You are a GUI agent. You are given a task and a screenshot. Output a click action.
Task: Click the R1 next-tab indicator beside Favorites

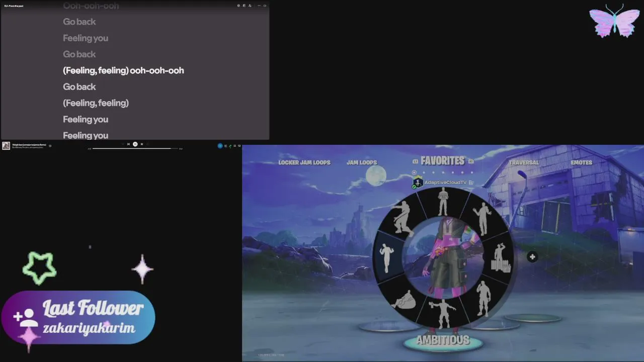[471, 161]
